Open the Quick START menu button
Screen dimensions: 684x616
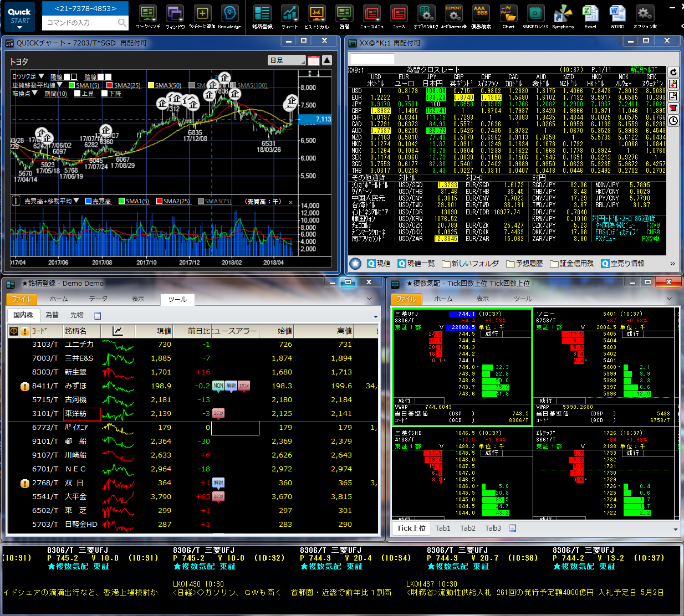20,16
